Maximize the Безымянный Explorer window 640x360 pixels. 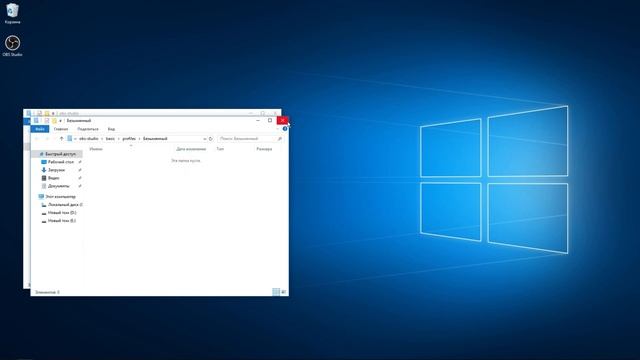[270, 120]
